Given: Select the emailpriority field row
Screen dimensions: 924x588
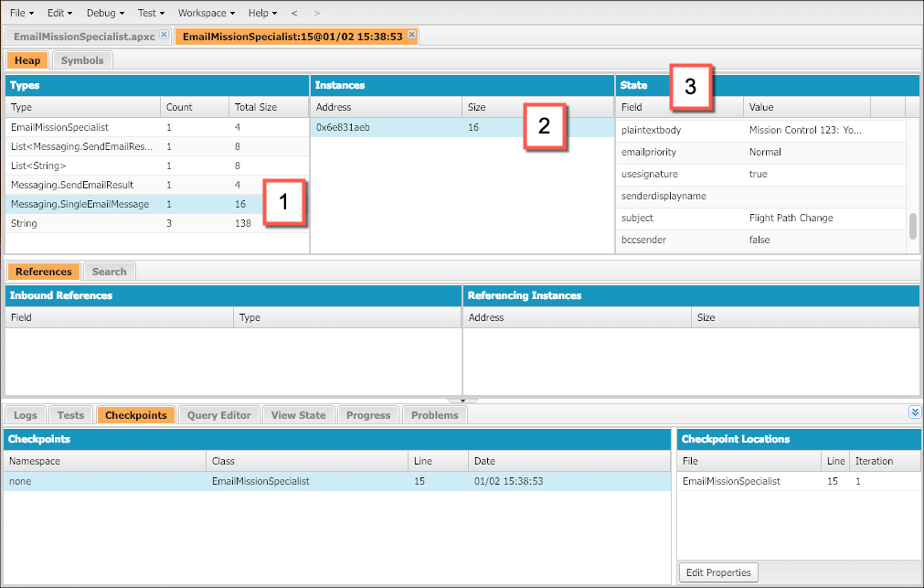Looking at the screenshot, I should click(x=760, y=152).
